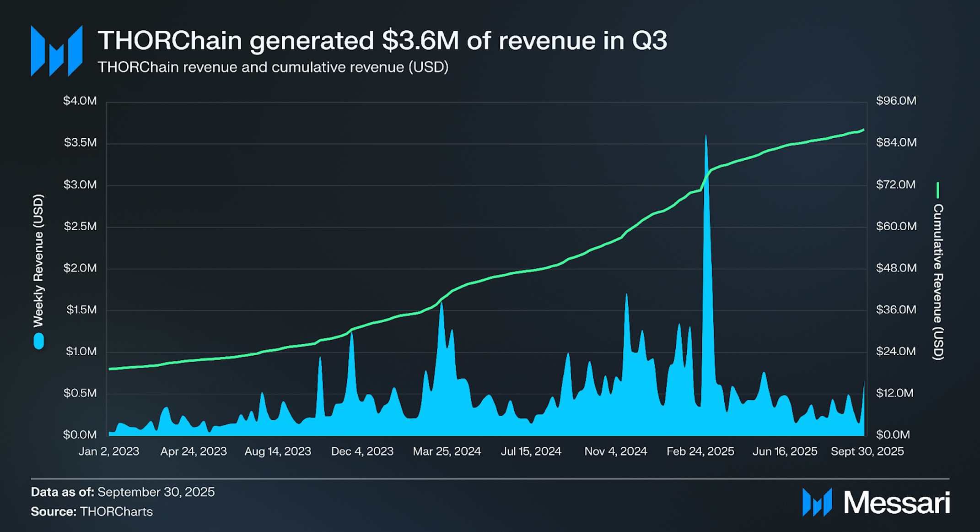Click the '$4.0M' left axis label
Viewport: 980px width, 532px height.
(80, 101)
